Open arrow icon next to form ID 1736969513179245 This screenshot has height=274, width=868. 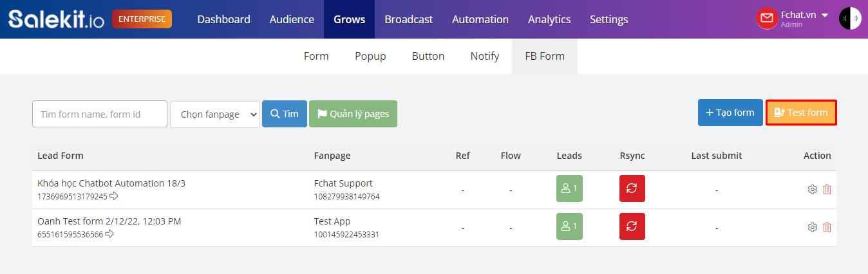coord(114,196)
